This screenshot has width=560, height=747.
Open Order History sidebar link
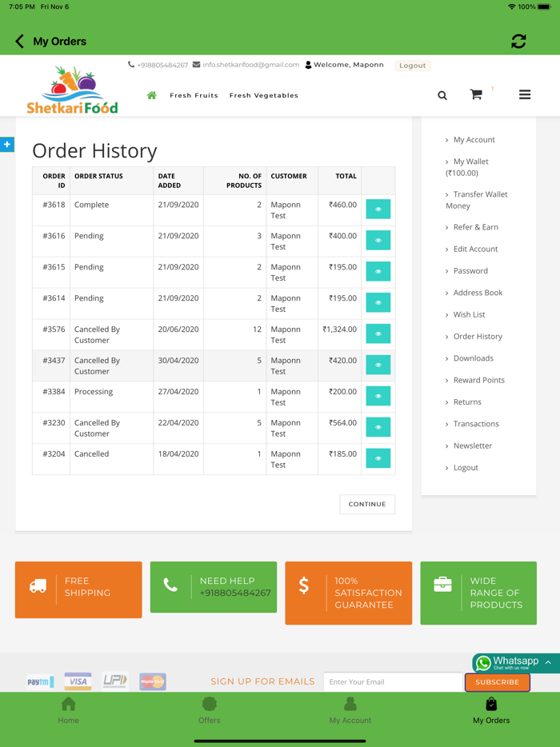pos(478,337)
